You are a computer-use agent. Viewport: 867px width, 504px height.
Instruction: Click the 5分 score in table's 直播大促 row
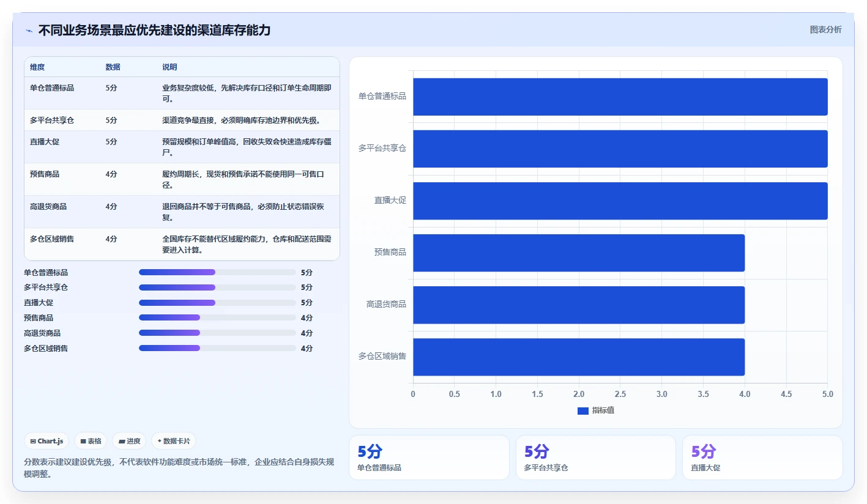pyautogui.click(x=111, y=142)
